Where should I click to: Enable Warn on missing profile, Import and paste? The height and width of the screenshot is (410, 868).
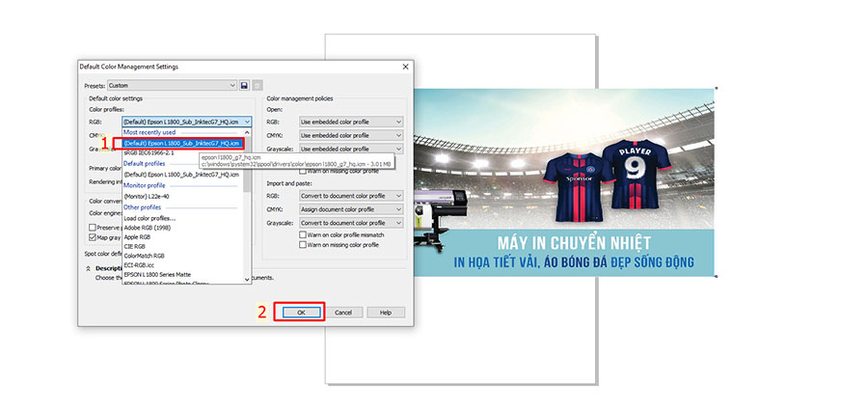303,244
